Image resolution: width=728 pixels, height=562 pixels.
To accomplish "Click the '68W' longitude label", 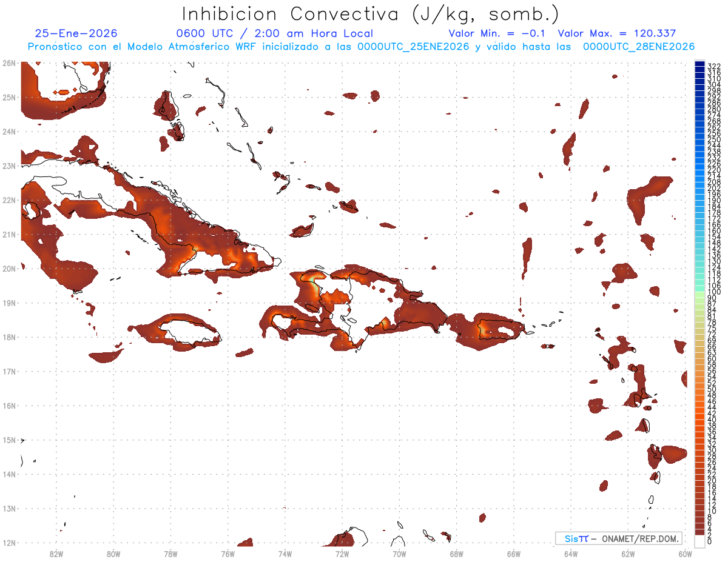I will [456, 554].
